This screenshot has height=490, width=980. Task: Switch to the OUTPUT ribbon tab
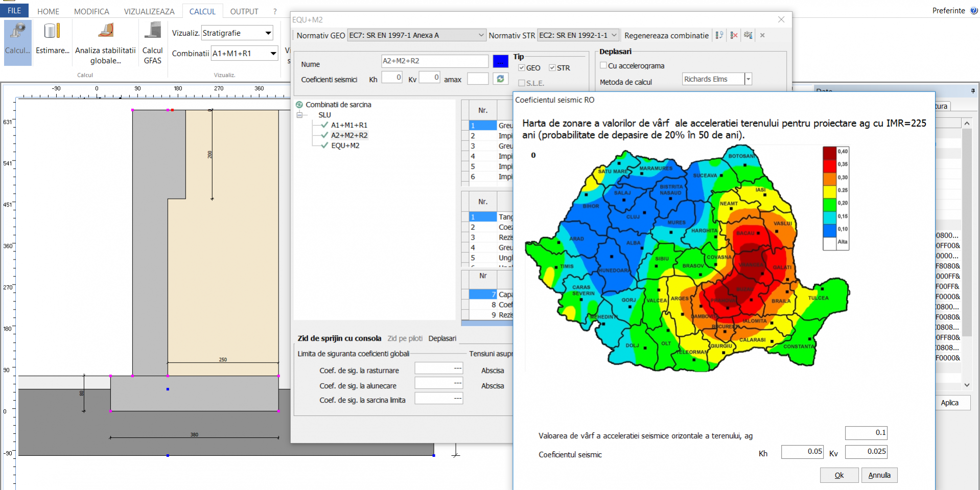[244, 11]
